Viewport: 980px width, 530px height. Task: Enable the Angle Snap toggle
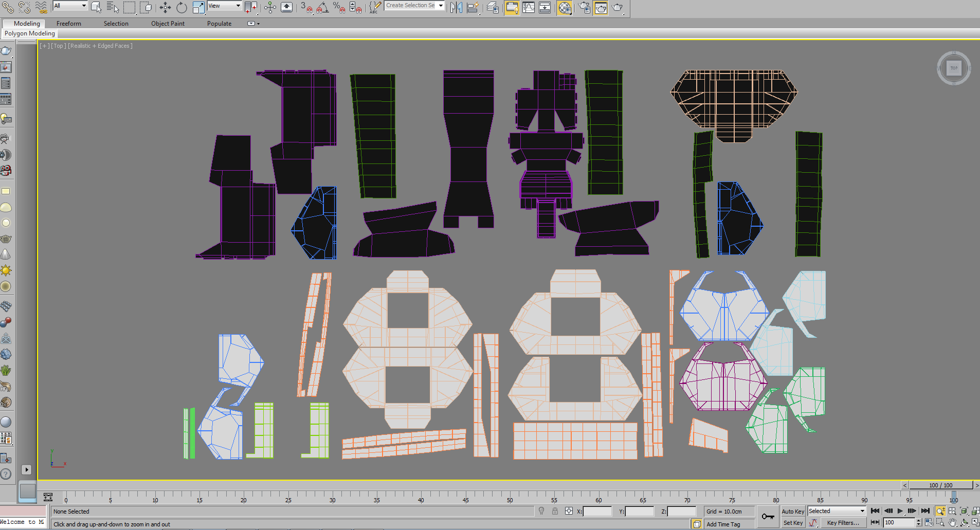[x=322, y=7]
